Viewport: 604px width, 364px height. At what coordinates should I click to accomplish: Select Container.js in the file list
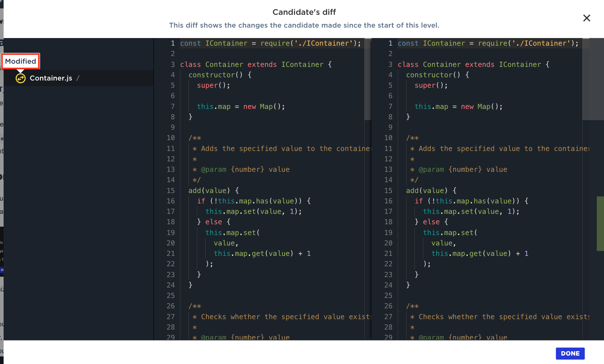click(51, 78)
